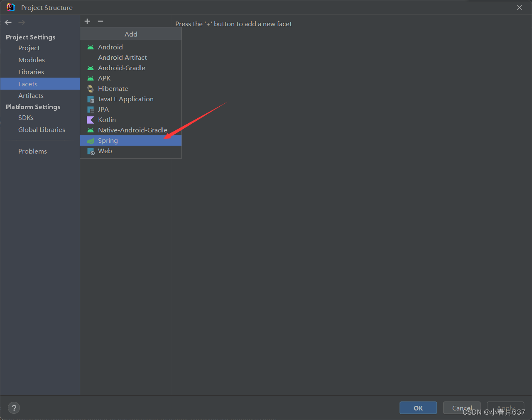
Task: Click the IntelliJ logo in title bar
Action: 10,7
